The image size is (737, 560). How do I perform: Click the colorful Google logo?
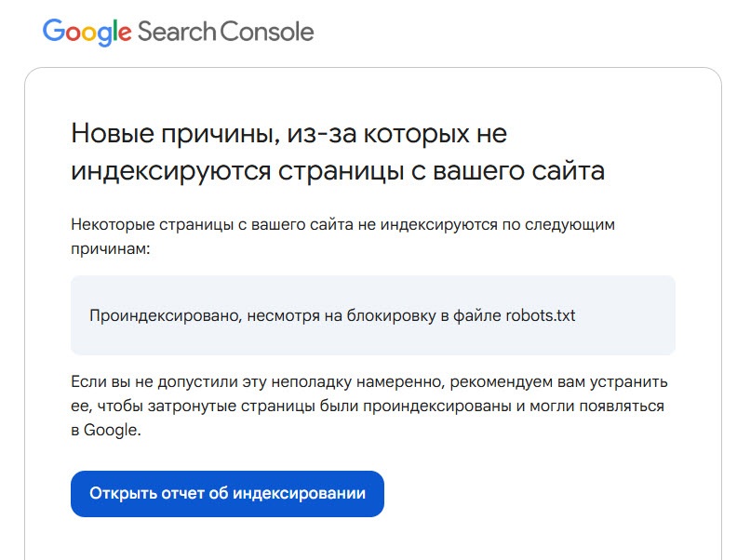click(87, 33)
